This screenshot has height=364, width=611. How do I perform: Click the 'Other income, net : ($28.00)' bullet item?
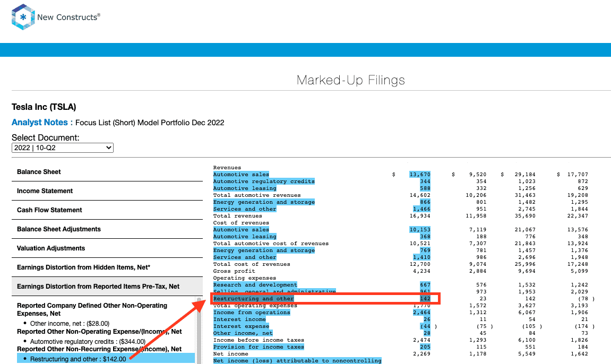tap(70, 324)
